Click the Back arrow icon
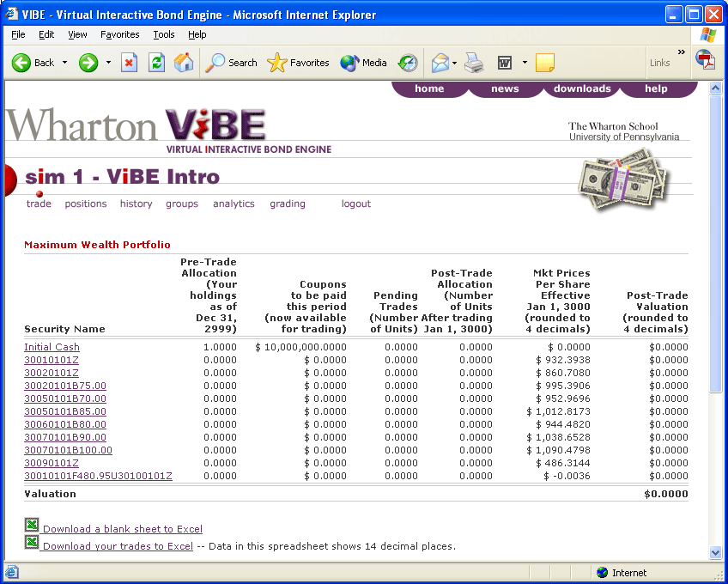This screenshot has width=728, height=584. coord(21,63)
